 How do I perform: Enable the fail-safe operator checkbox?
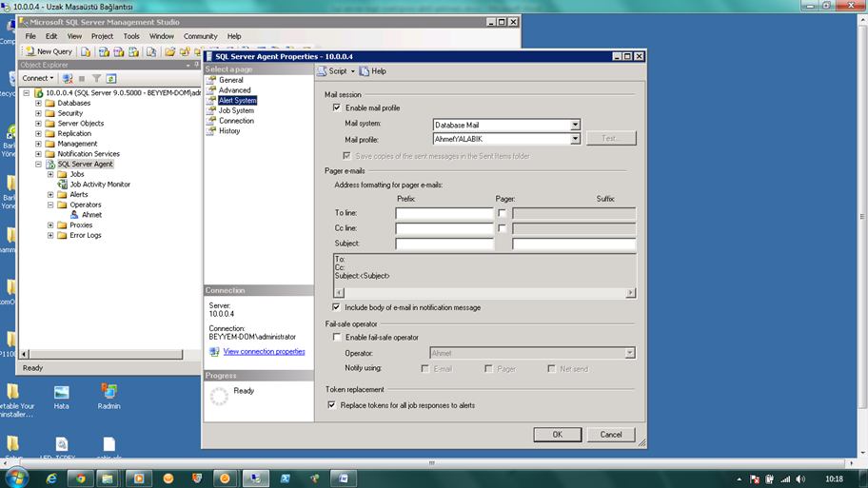tap(337, 338)
